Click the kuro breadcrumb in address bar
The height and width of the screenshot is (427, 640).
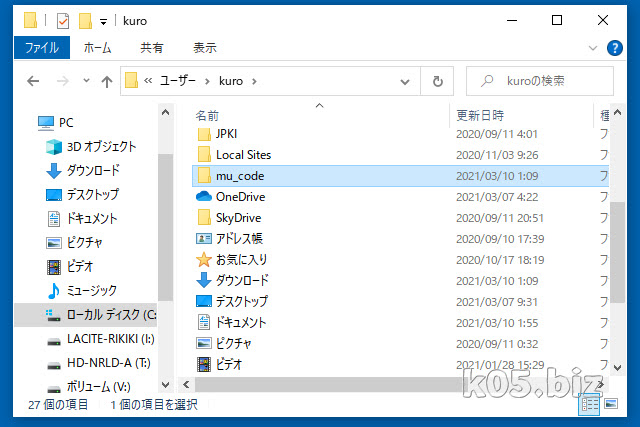coord(231,81)
